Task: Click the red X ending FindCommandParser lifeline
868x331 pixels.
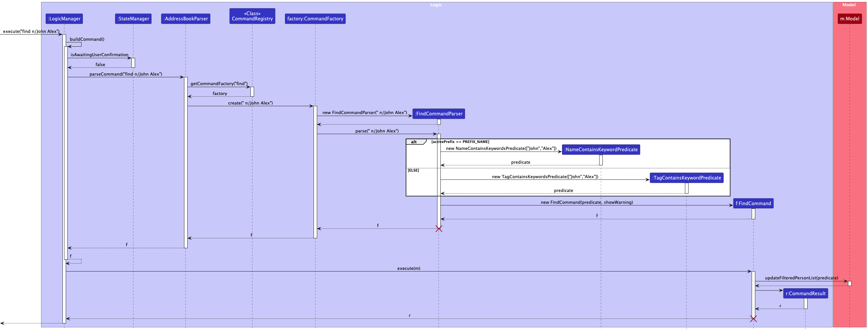Action: coord(439,229)
